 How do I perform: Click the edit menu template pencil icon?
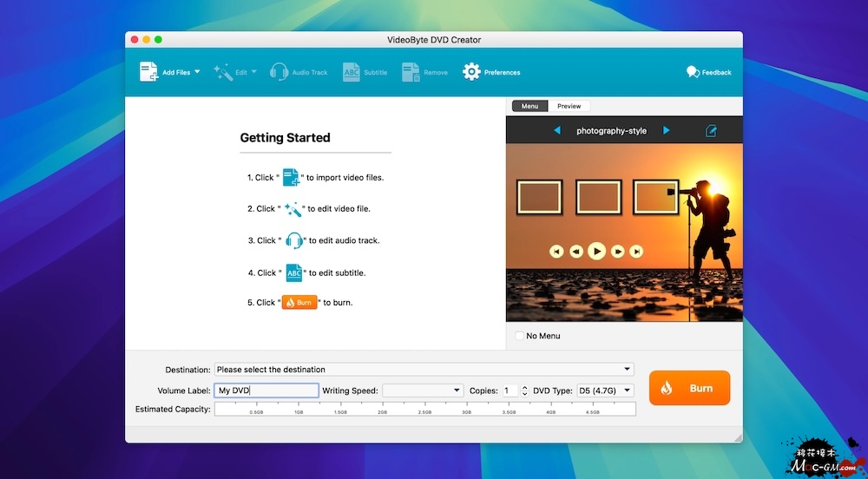[x=711, y=131]
